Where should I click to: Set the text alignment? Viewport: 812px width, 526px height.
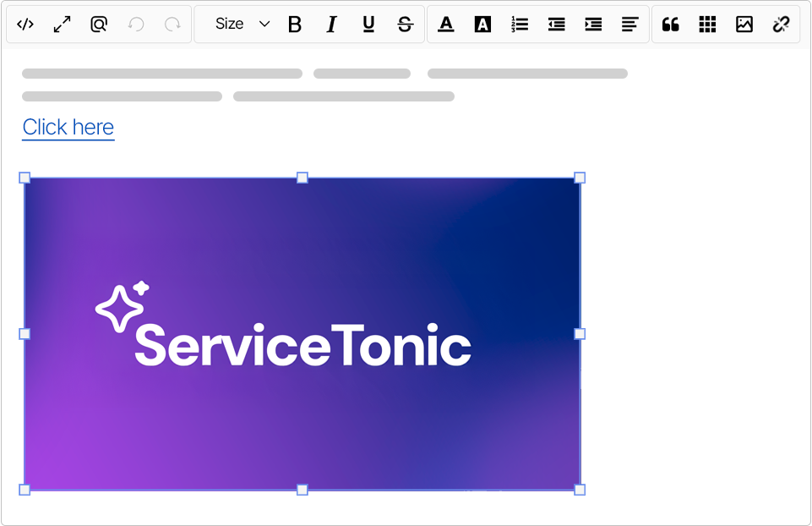click(629, 25)
